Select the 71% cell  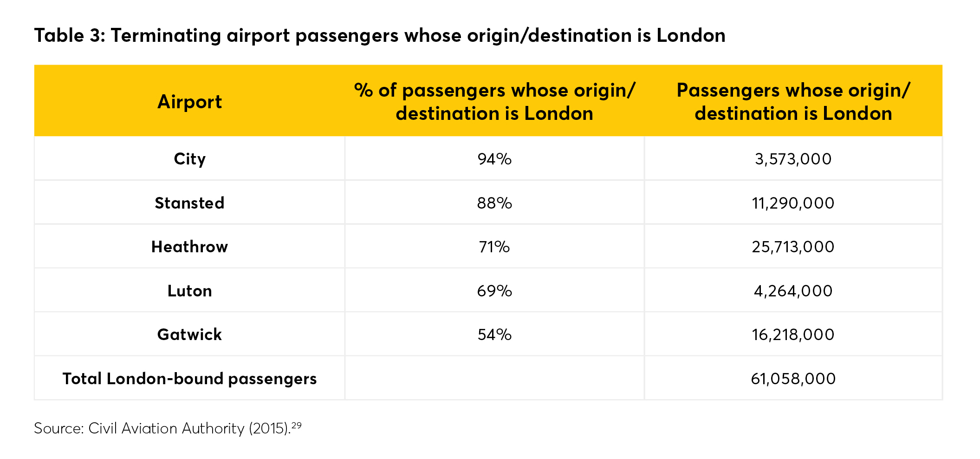[494, 247]
